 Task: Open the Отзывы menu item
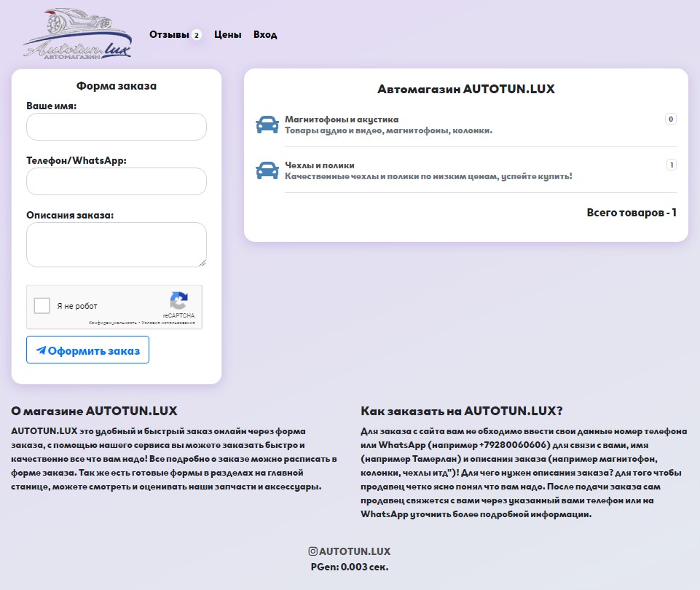click(x=169, y=34)
